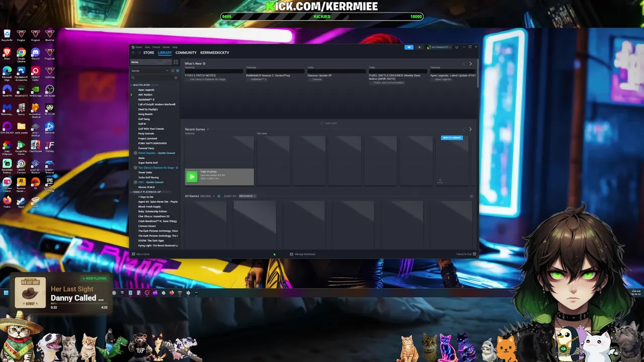Screen dimensions: 644x362
Task: Click the Add shelf button
Action: pos(329,123)
